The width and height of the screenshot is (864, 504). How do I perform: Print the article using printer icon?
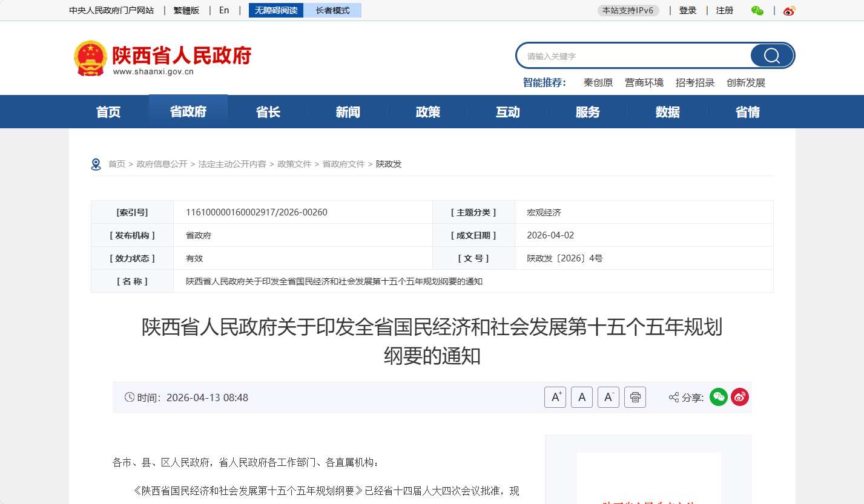(x=635, y=398)
